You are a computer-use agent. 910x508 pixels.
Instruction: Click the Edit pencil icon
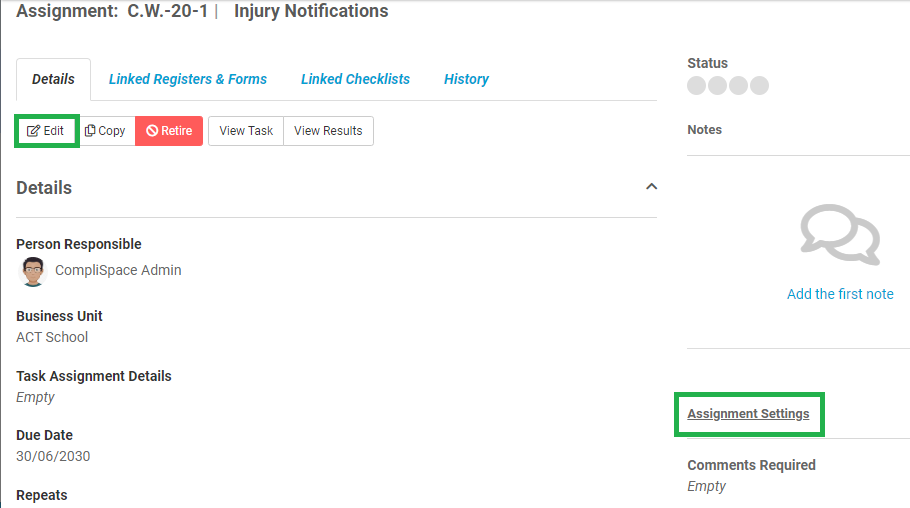(33, 131)
